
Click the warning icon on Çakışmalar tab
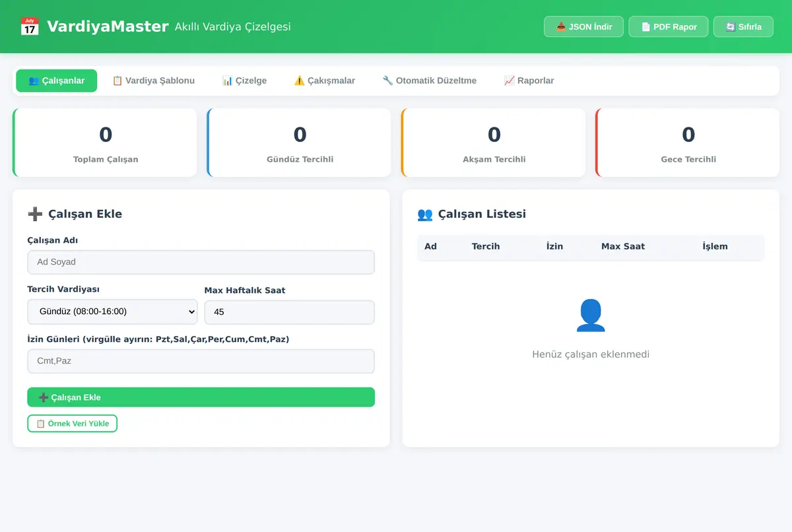[299, 81]
